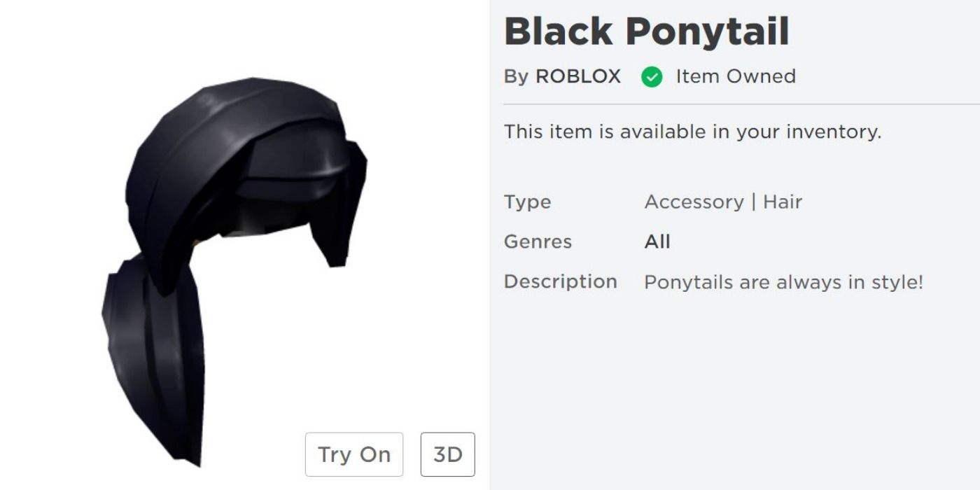
Task: Select the All genre link
Action: point(657,242)
